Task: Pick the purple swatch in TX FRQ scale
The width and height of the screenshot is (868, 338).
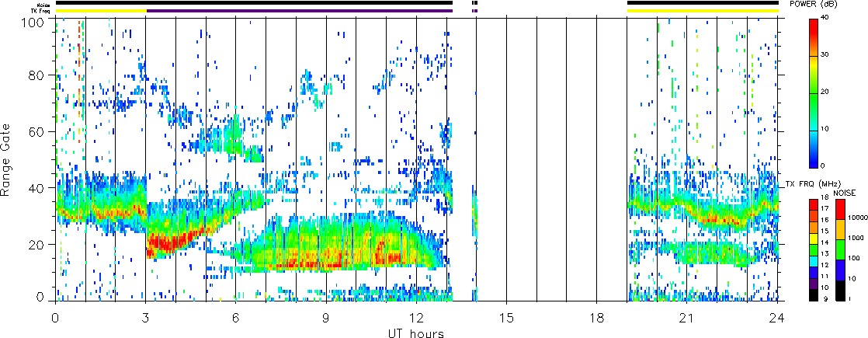Action: tap(814, 284)
